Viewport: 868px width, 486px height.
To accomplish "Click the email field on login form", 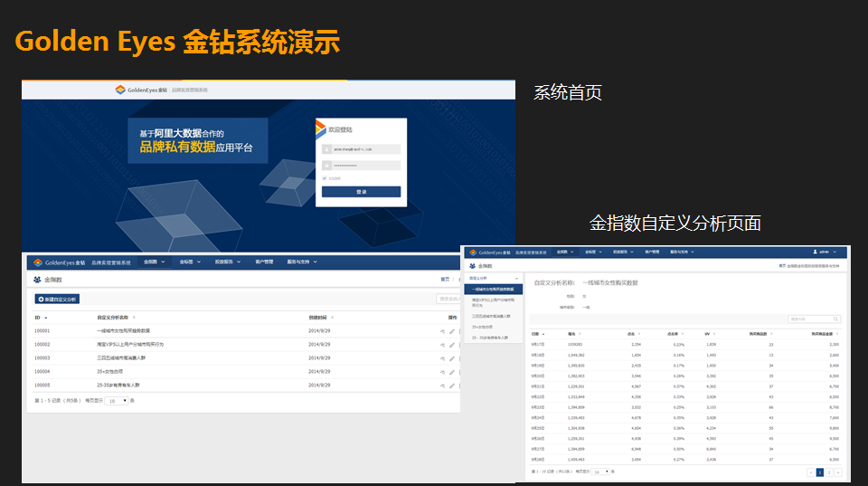I will point(361,149).
